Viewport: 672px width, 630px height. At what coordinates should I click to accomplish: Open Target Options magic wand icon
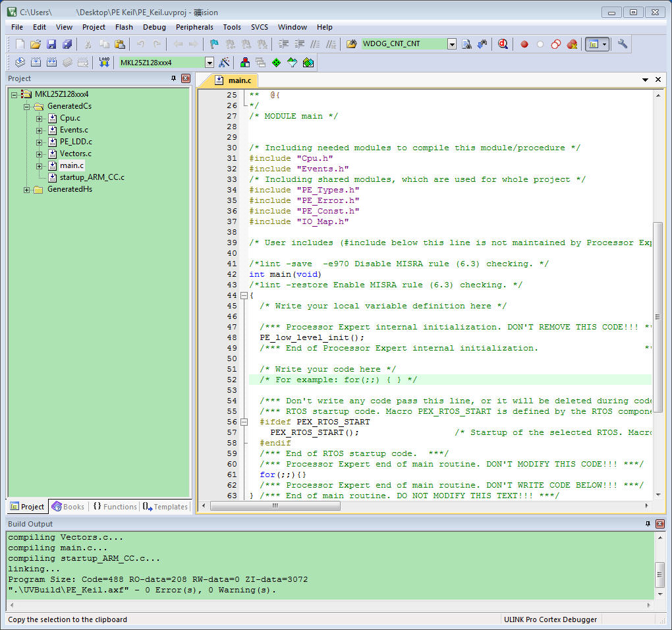point(224,63)
